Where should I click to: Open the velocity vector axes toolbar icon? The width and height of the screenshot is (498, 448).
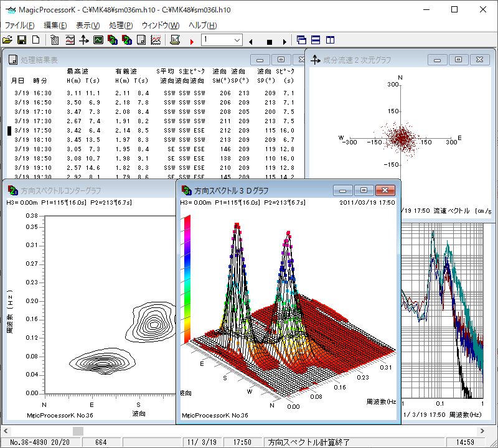[84, 40]
